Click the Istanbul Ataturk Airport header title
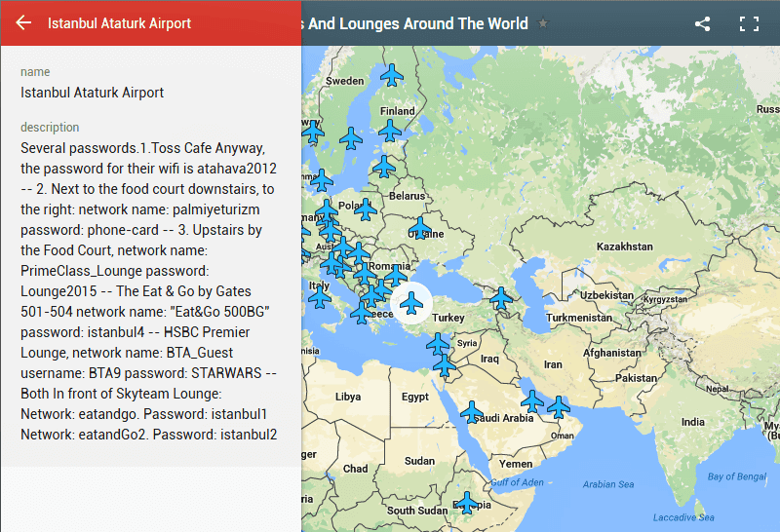The image size is (780, 532). [119, 23]
